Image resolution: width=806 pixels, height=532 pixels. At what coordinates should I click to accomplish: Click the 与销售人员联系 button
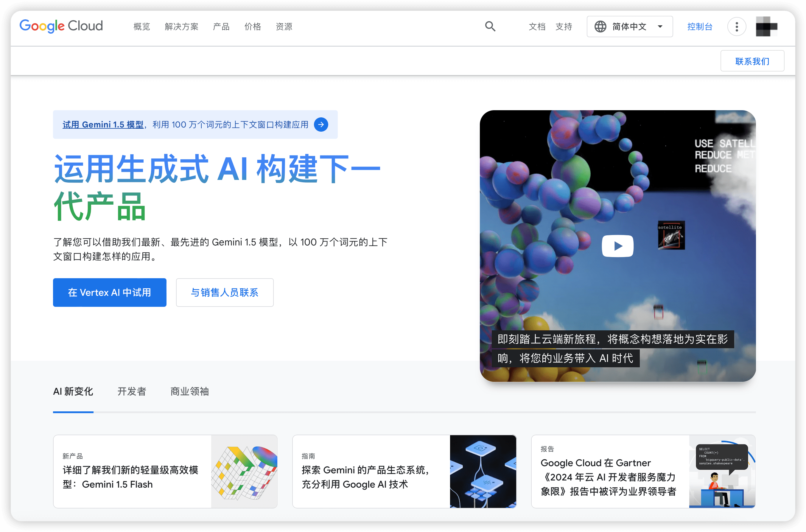[225, 293]
